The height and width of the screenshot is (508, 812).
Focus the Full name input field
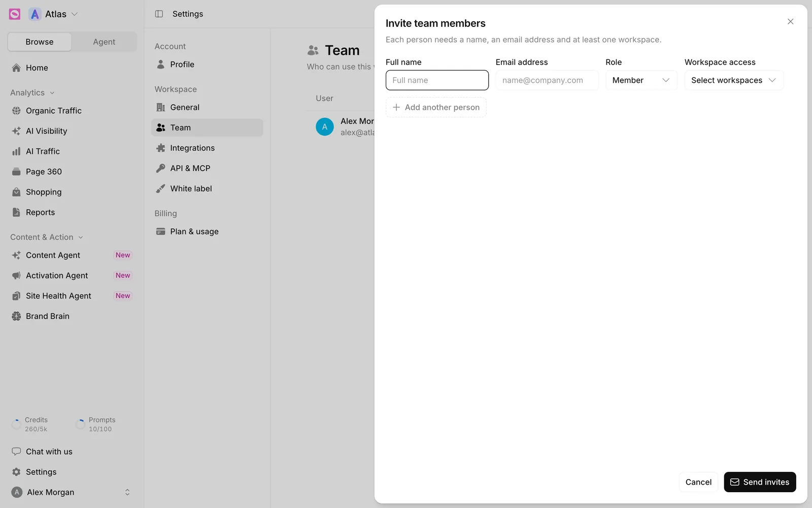click(x=437, y=80)
